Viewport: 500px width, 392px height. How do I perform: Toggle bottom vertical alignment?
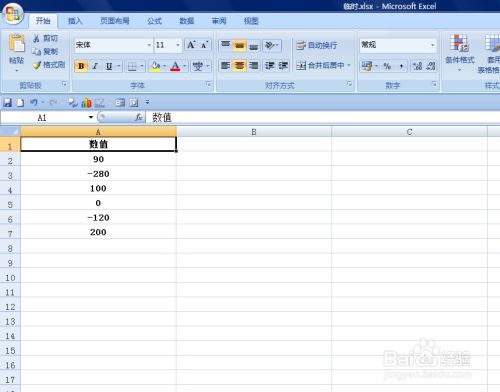[x=254, y=45]
